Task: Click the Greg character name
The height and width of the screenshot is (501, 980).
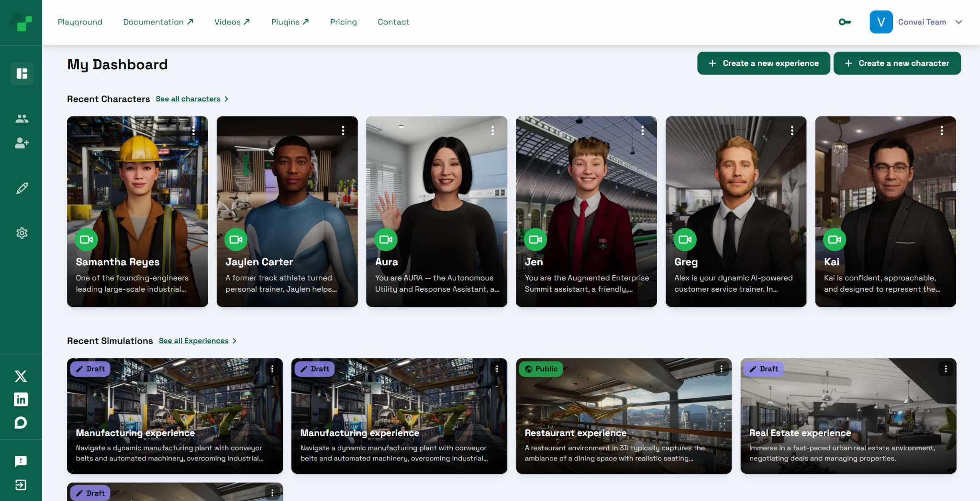Action: click(686, 262)
